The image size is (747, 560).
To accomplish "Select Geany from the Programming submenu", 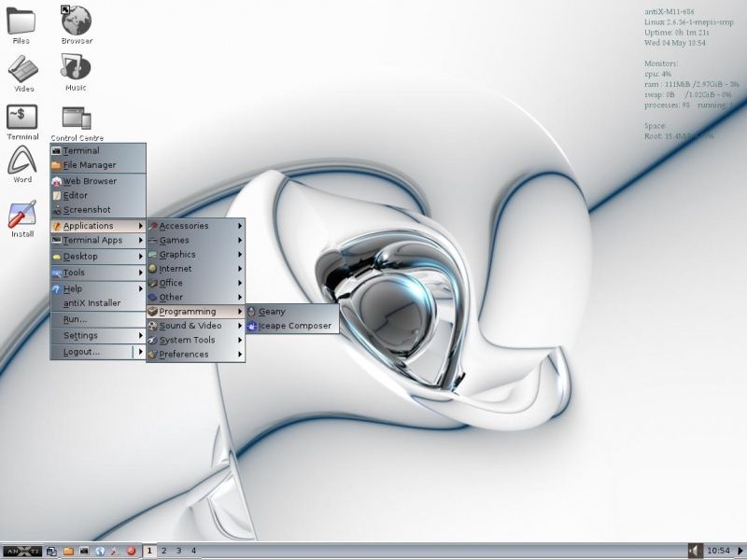I will pyautogui.click(x=272, y=311).
